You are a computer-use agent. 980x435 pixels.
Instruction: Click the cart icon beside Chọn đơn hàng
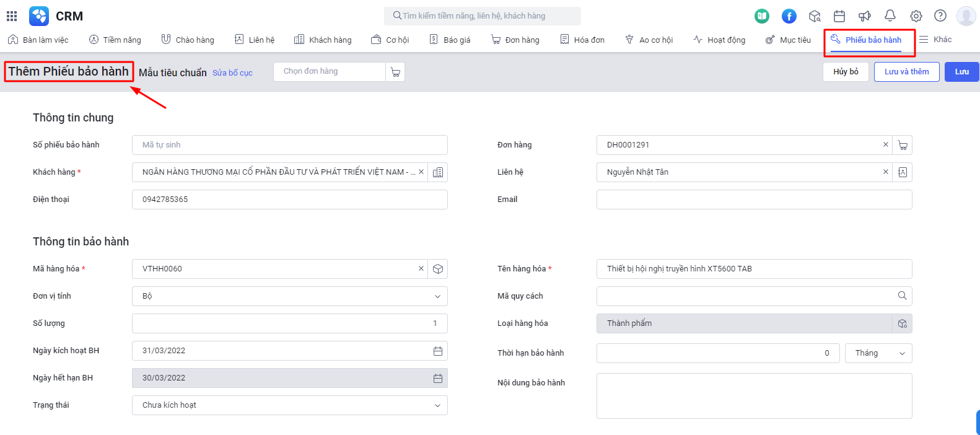pos(395,72)
